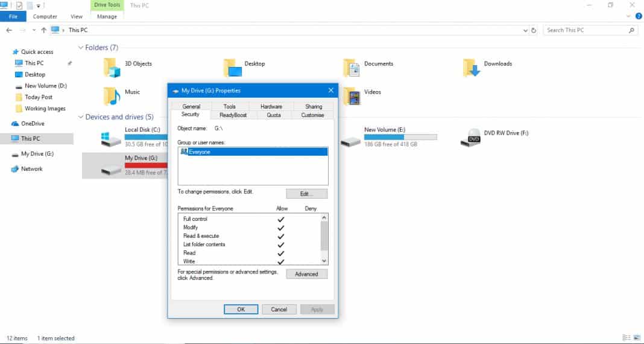Screen dimensions: 644x344
Task: Select the Local Disk (C:) drive icon
Action: [112, 139]
